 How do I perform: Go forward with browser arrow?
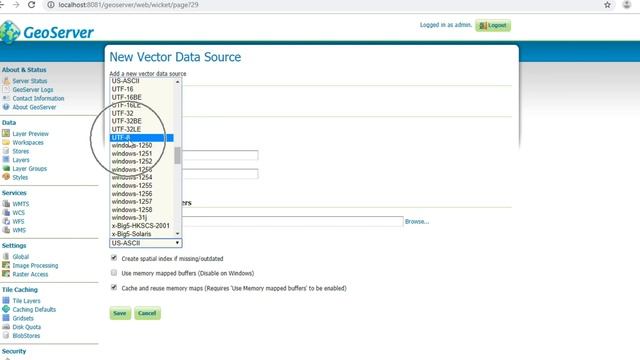[x=16, y=5]
